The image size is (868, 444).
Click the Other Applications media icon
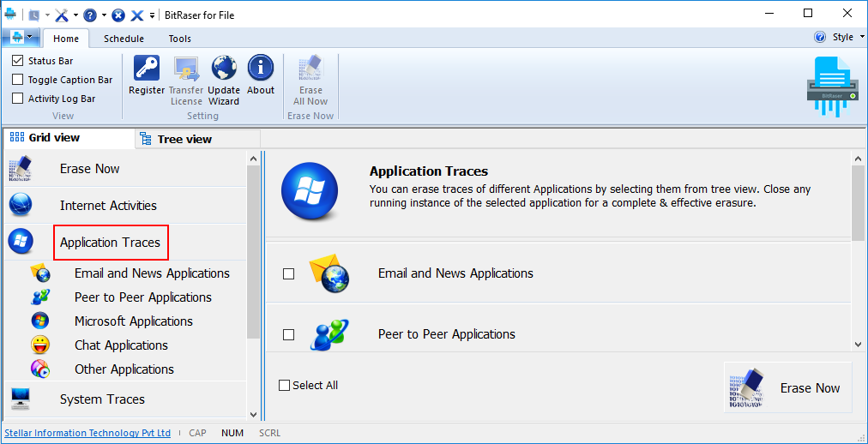40,369
